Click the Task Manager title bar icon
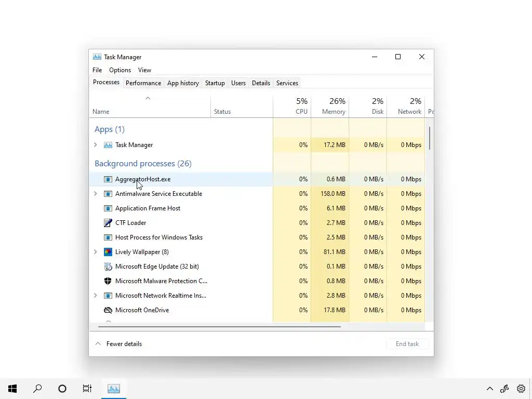Screen dimensions: 532x399 [x=97, y=57]
